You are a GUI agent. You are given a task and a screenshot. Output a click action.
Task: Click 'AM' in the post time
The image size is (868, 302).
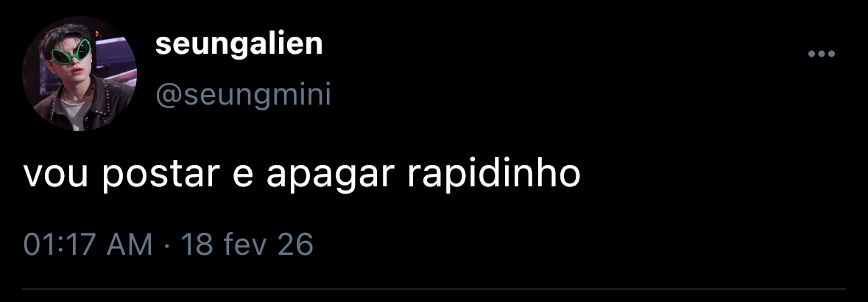coord(130,245)
